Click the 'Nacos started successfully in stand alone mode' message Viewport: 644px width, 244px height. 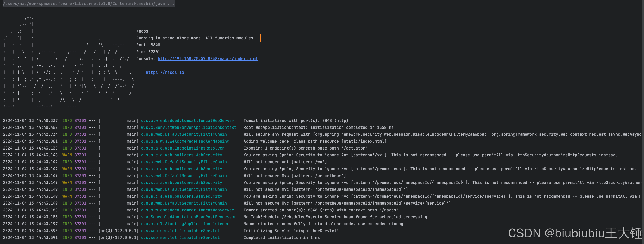point(324,224)
